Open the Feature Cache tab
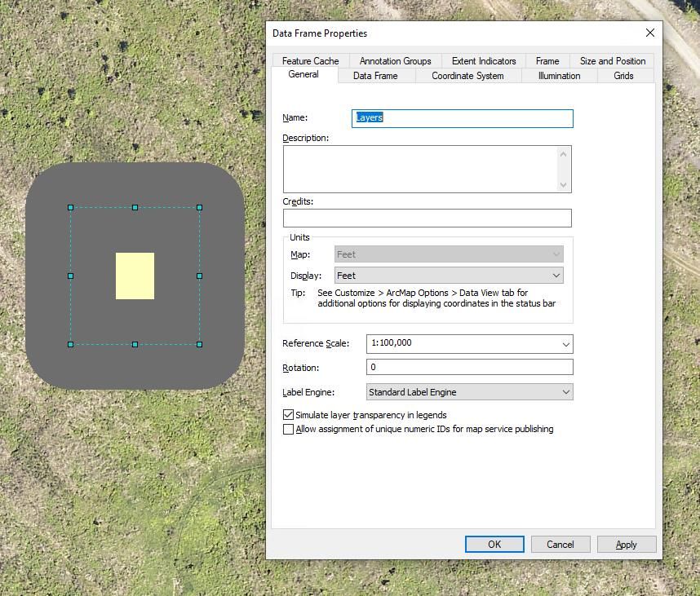 (310, 60)
